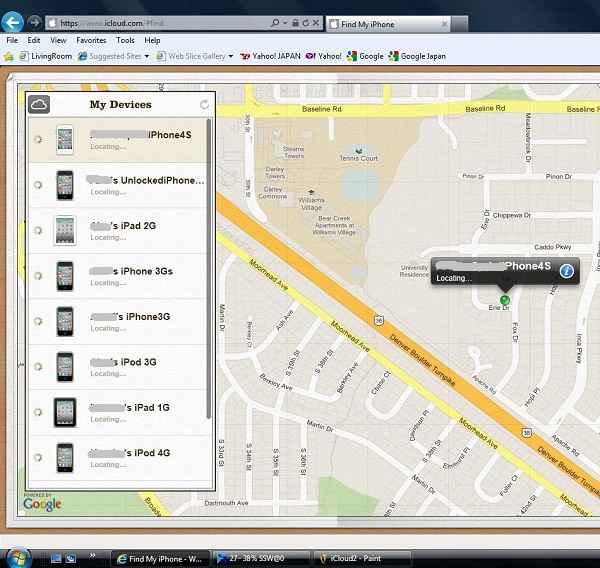The image size is (600, 568).
Task: Click the iPod 3G device image
Action: [x=65, y=367]
